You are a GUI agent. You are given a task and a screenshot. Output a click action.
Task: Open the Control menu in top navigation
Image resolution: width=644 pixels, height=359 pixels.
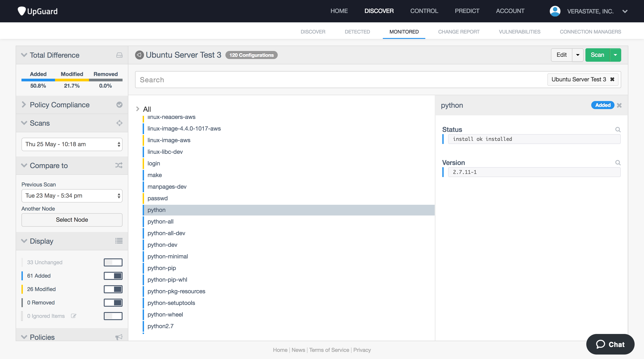pos(424,11)
